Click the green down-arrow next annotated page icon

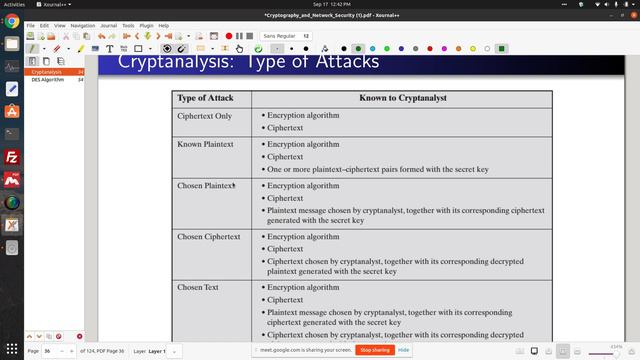pyautogui.click(x=147, y=36)
